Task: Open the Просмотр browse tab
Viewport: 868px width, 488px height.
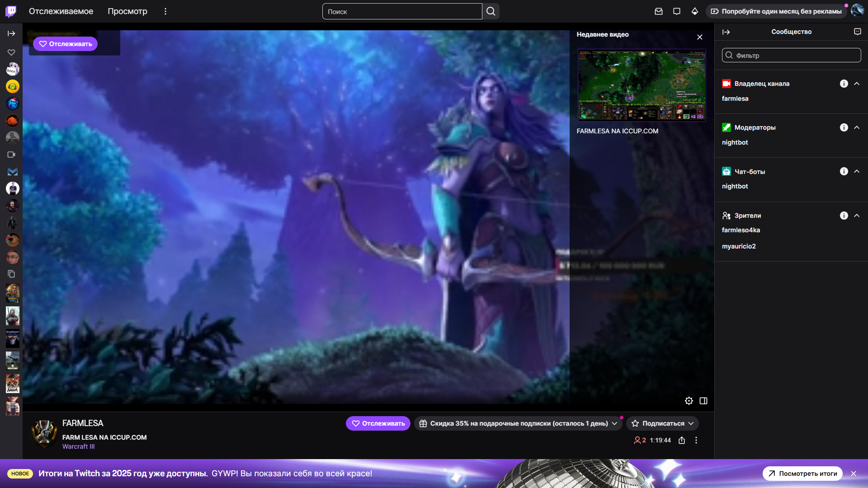Action: tap(127, 11)
